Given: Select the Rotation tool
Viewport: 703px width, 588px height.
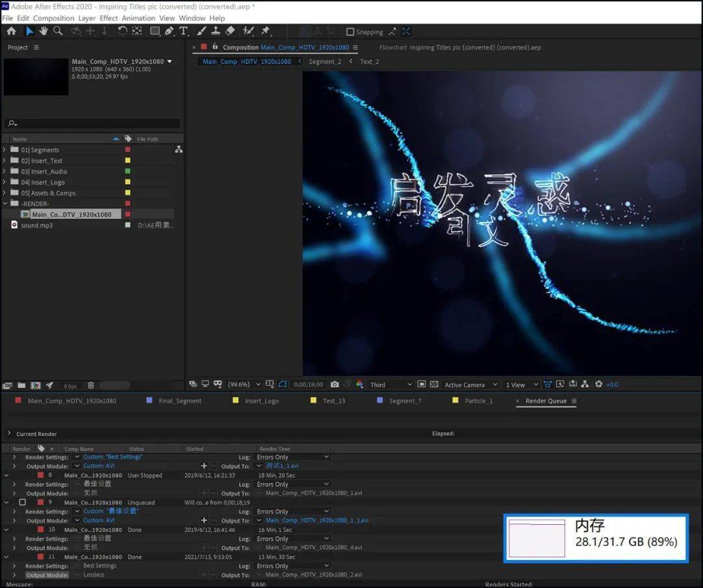Looking at the screenshot, I should (122, 31).
